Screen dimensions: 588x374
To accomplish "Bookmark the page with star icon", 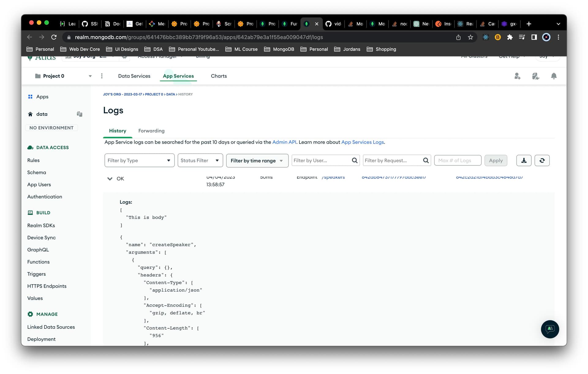I will [x=470, y=37].
